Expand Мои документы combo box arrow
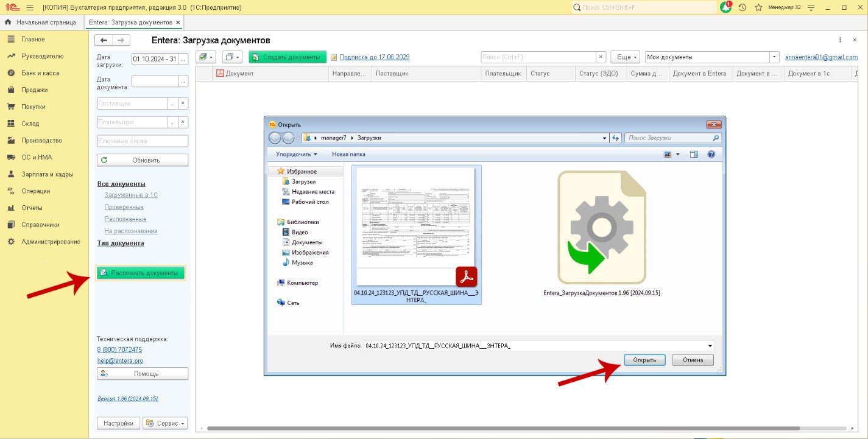Image resolution: width=868 pixels, height=439 pixels. (x=775, y=57)
